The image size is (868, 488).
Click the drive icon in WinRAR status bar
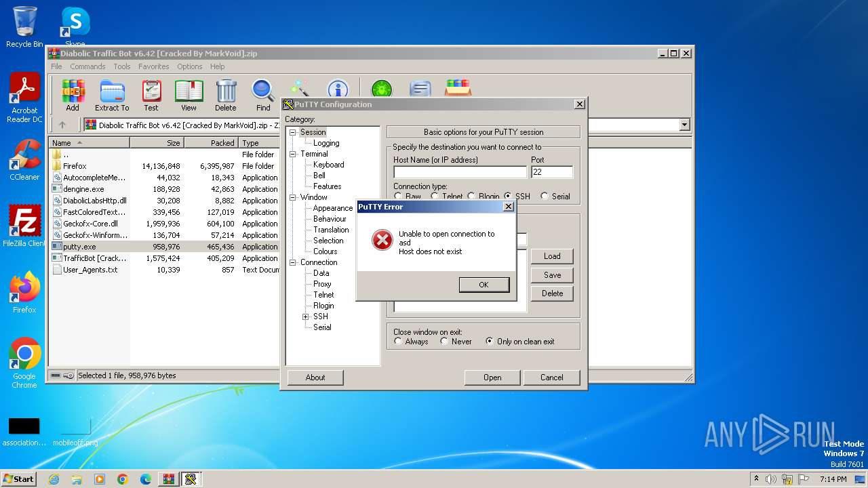pos(56,375)
